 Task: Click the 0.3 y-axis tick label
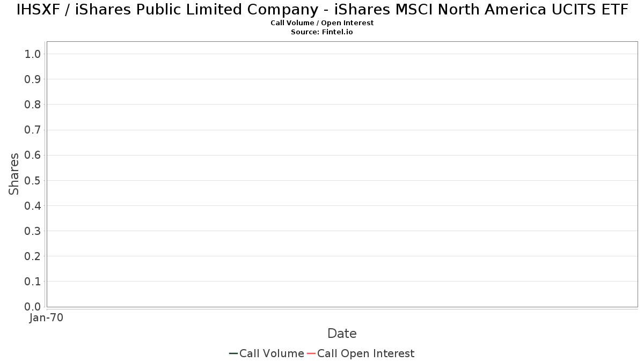click(x=32, y=231)
